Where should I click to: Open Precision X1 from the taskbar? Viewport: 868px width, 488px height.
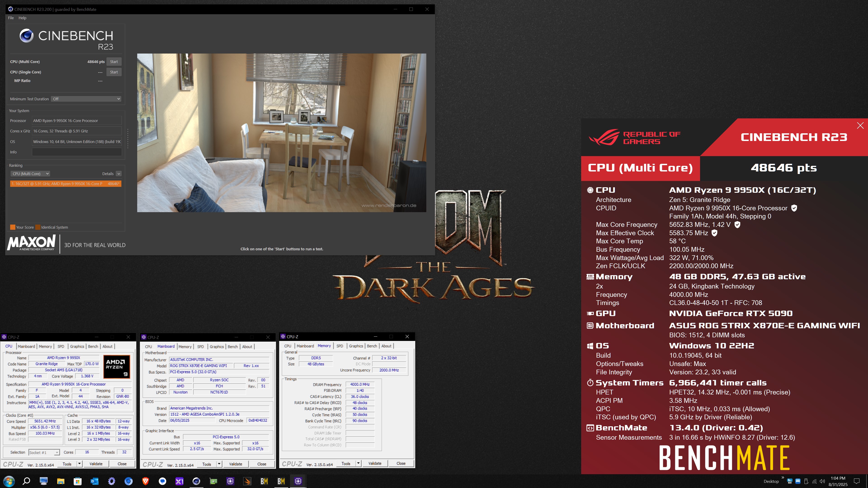click(180, 481)
